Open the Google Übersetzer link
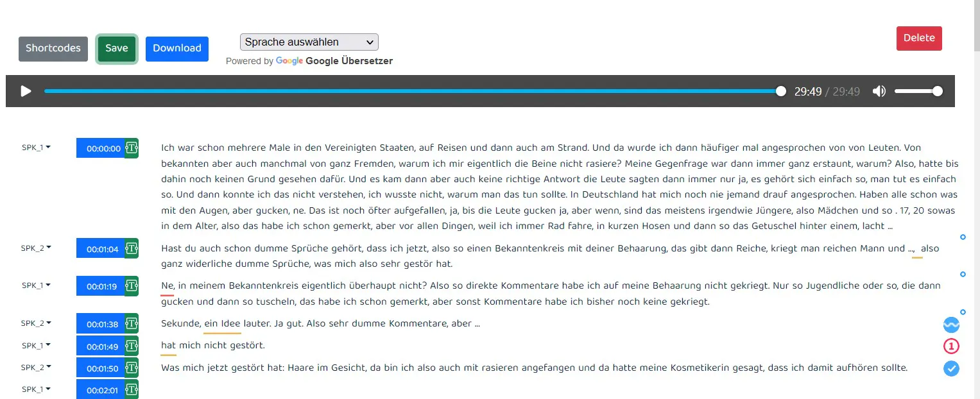The image size is (980, 399). coord(334,61)
